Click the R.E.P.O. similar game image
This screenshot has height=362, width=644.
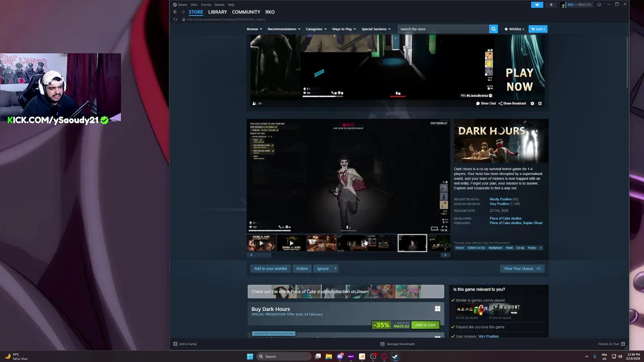click(472, 309)
